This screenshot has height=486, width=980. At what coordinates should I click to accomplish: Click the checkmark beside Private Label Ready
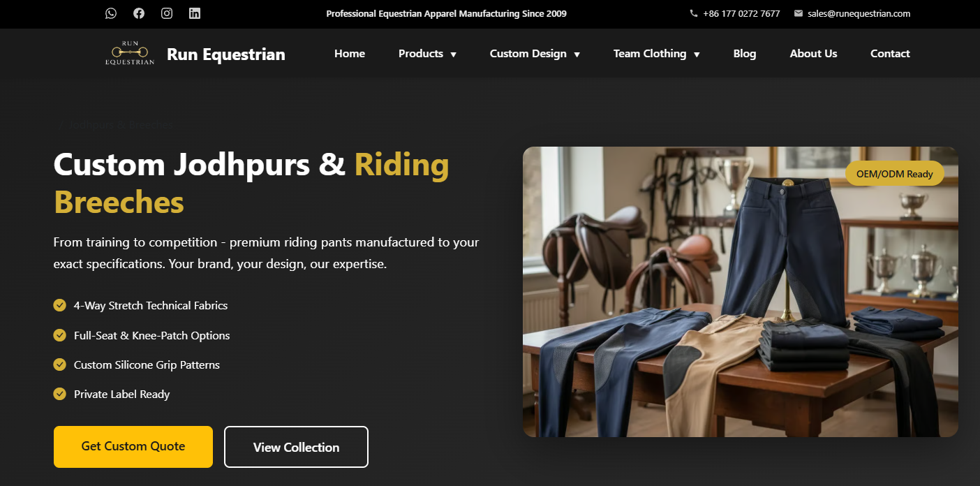click(x=60, y=394)
